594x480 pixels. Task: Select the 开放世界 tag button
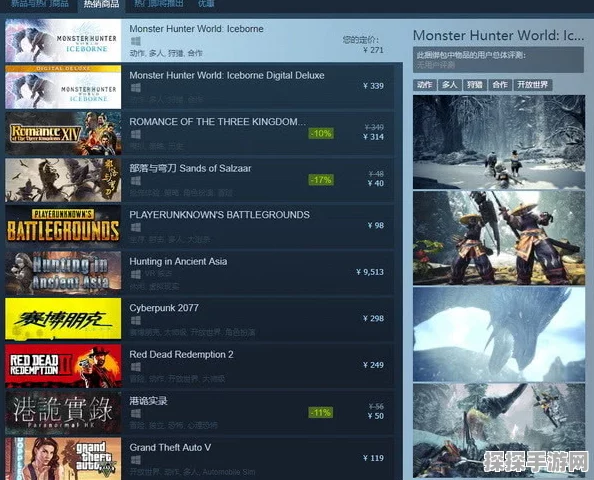tap(533, 85)
